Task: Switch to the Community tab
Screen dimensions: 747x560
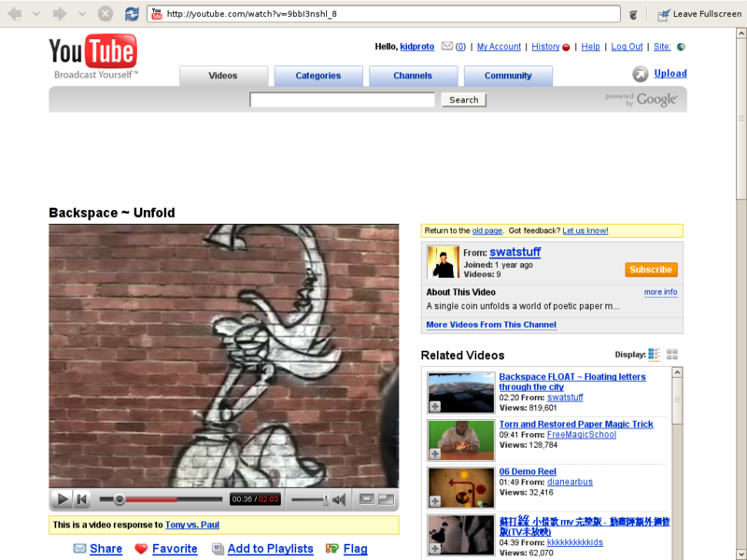Action: (508, 76)
